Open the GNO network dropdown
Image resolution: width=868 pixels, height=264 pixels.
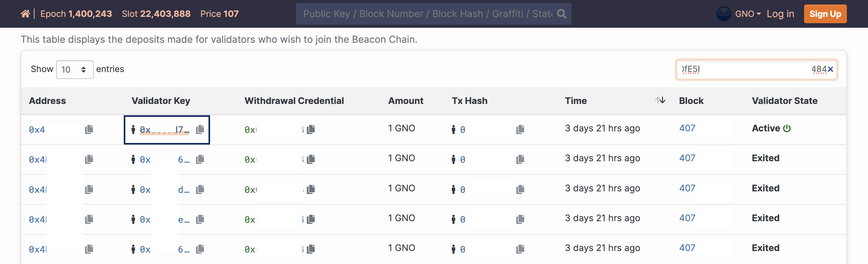tap(748, 14)
